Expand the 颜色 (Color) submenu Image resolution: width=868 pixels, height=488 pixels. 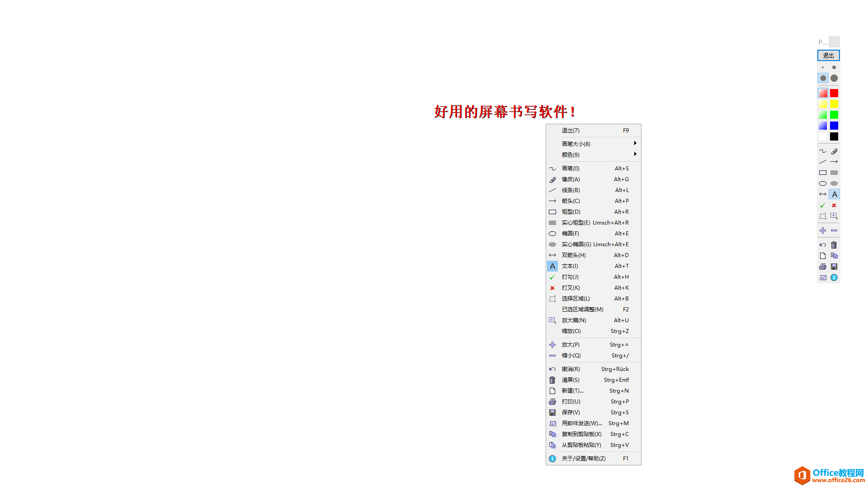pos(590,155)
